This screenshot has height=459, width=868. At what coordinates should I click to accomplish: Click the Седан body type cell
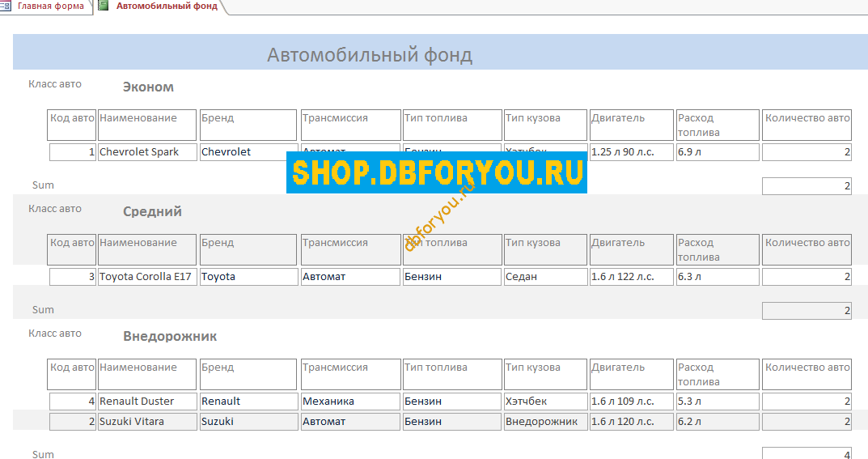pos(546,277)
